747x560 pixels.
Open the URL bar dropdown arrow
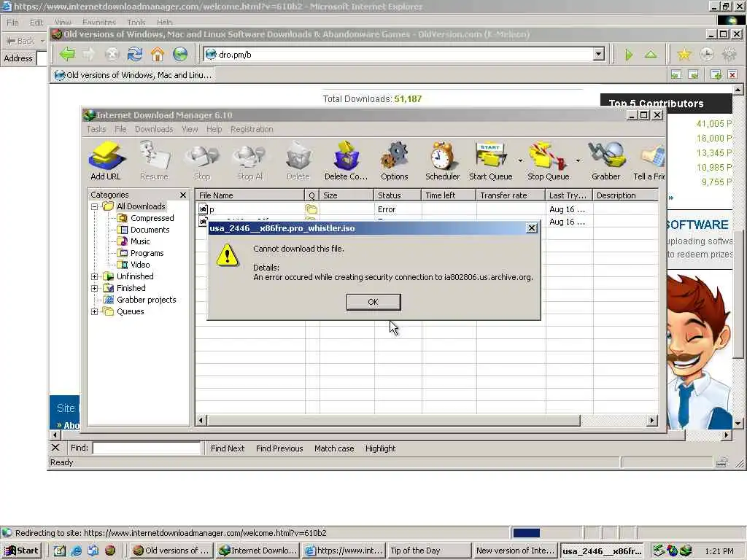coord(599,54)
